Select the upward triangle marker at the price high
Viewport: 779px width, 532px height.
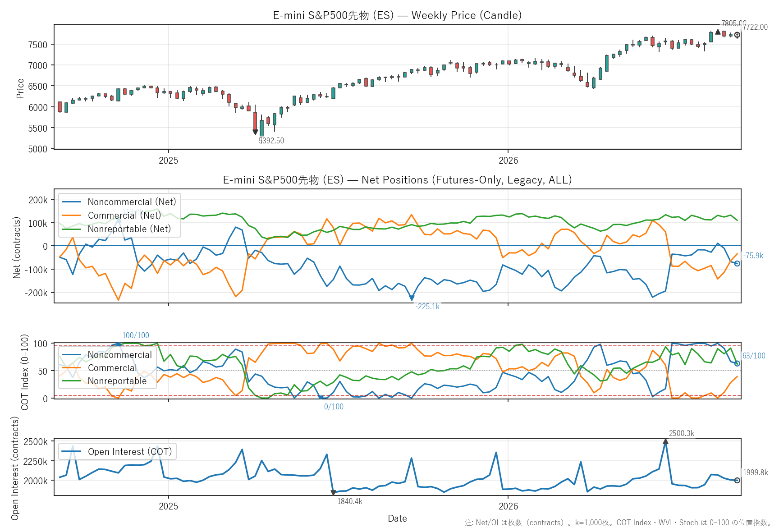click(x=718, y=32)
